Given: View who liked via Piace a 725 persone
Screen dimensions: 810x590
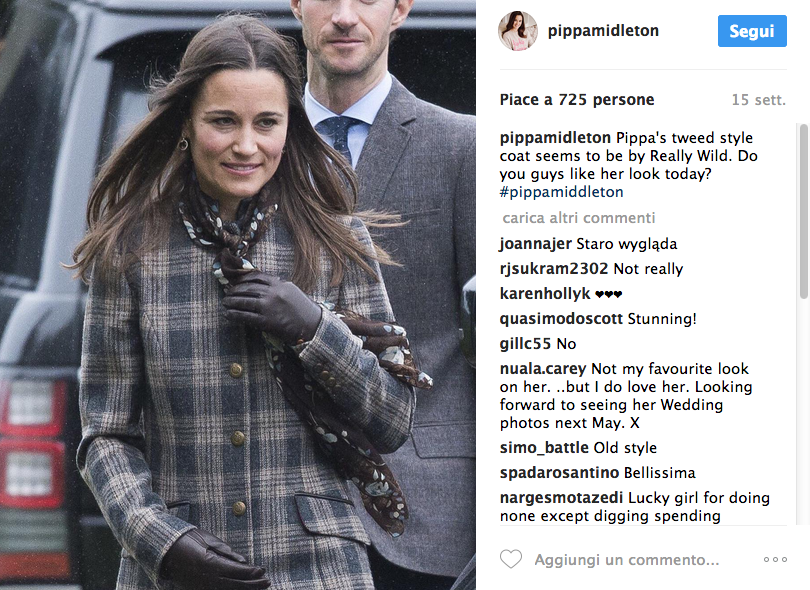Looking at the screenshot, I should point(577,100).
